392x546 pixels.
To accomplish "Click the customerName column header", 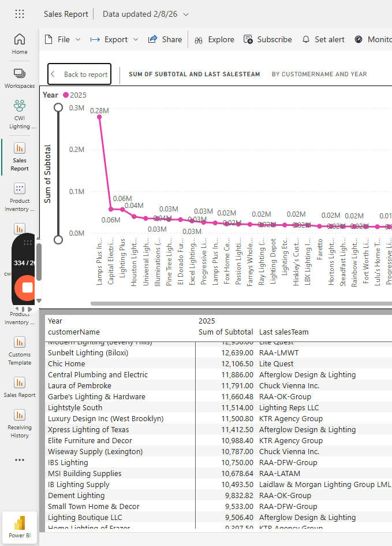I will [74, 332].
